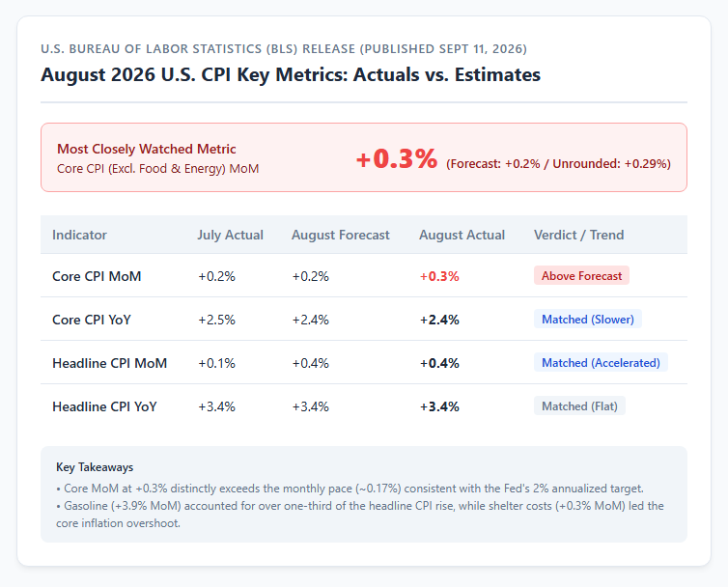728x587 pixels.
Task: Click the July Actual column header
Action: coord(231,235)
